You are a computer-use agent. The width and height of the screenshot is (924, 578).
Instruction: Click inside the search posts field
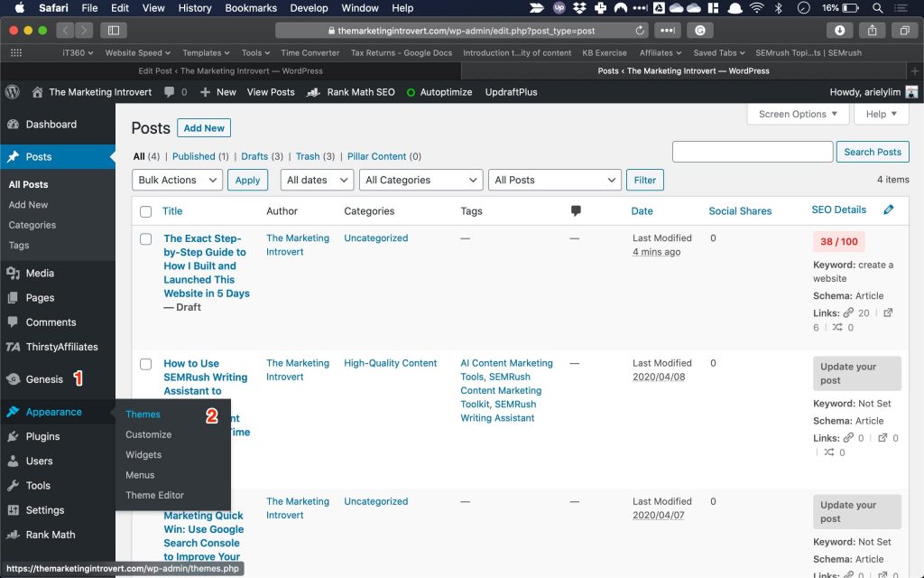(752, 151)
